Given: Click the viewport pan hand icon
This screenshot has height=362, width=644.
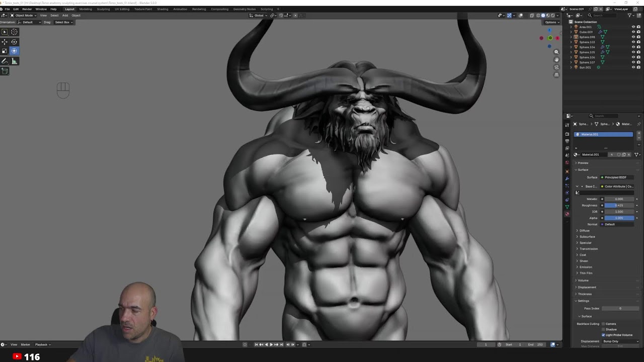Looking at the screenshot, I should [x=556, y=59].
